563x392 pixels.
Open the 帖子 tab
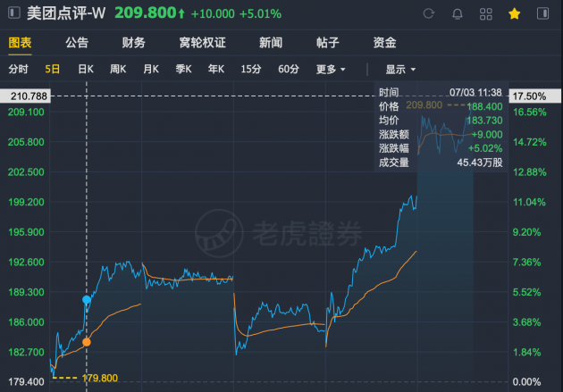click(327, 43)
